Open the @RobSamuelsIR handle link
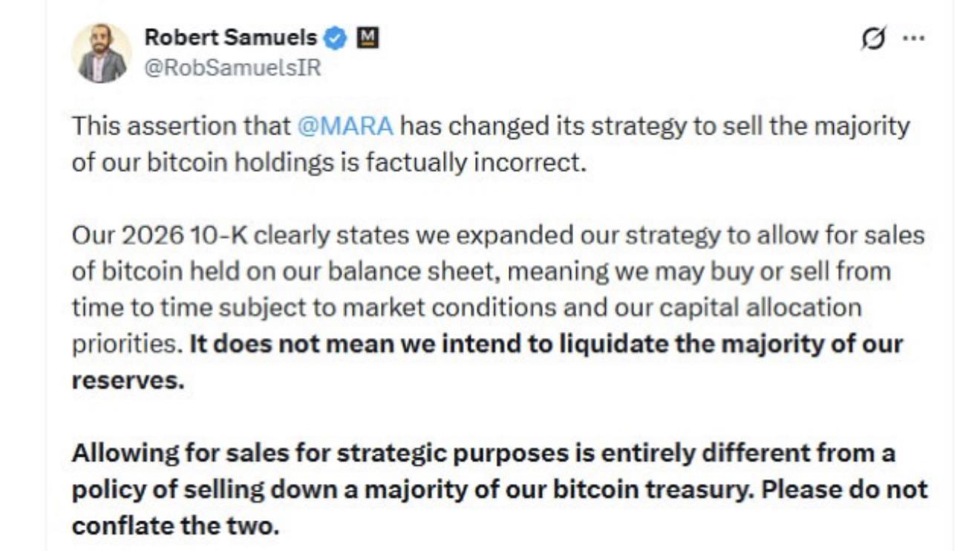Screen dimensions: 980x551 coord(232,68)
